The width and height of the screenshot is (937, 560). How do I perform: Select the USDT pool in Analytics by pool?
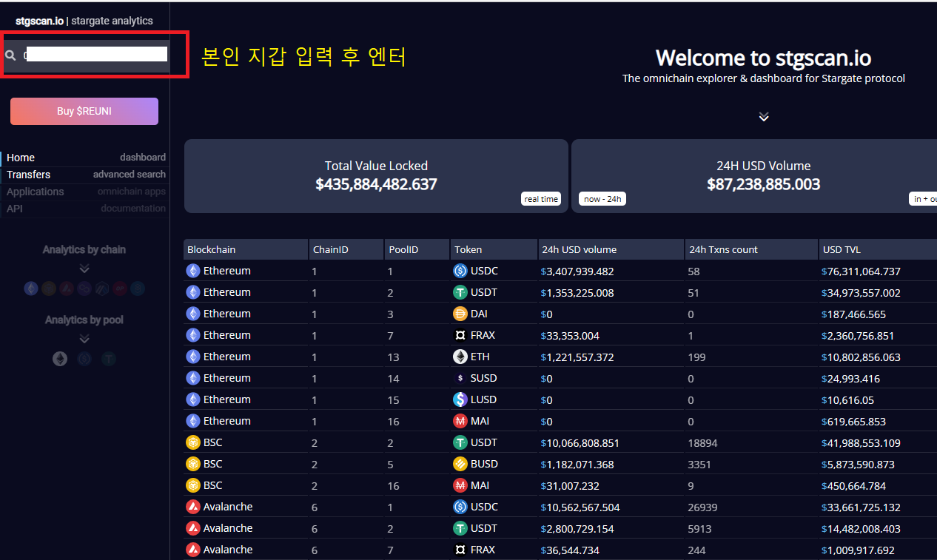pos(109,359)
